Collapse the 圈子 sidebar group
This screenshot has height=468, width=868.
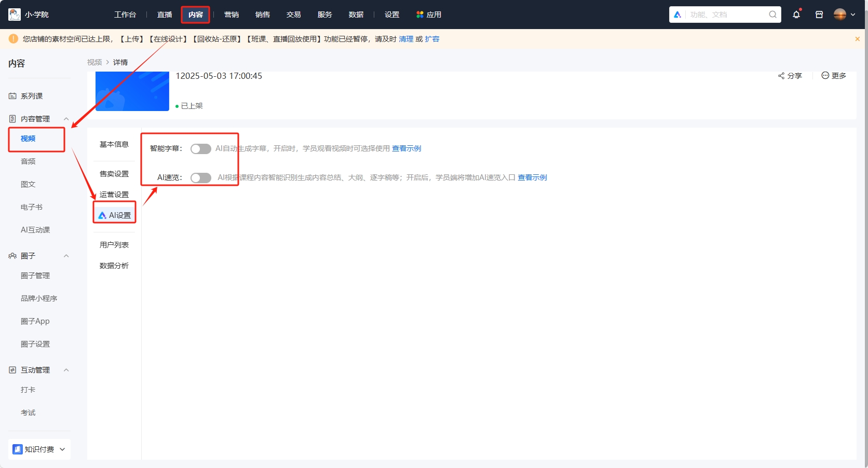tap(66, 256)
